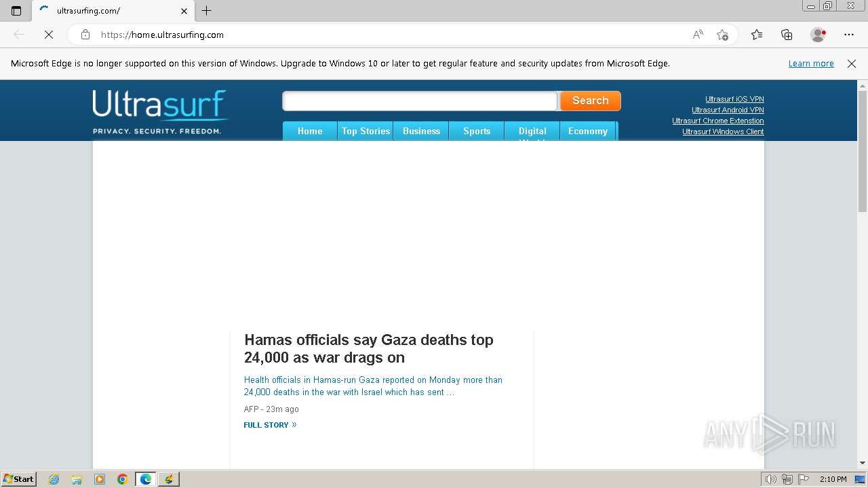Open Ultrasurf Windows Client link
868x488 pixels.
[723, 131]
